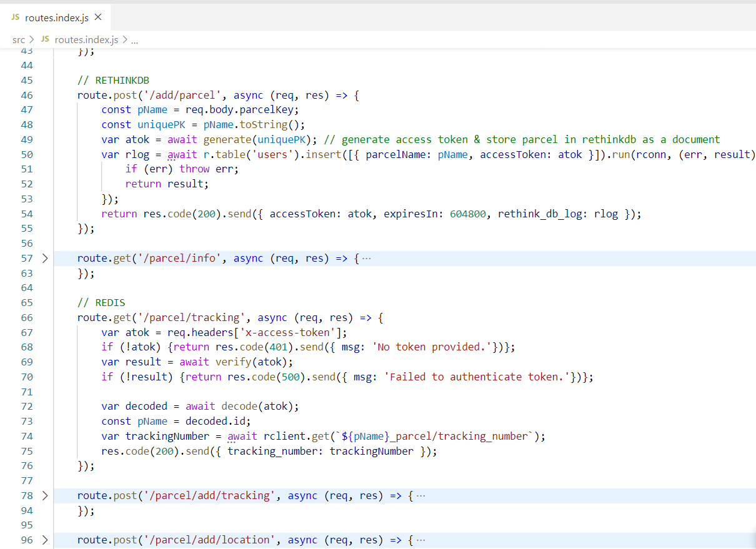Click 'trackingNumber' variable on line 74
Screen dimensions: 756x549
[167, 436]
